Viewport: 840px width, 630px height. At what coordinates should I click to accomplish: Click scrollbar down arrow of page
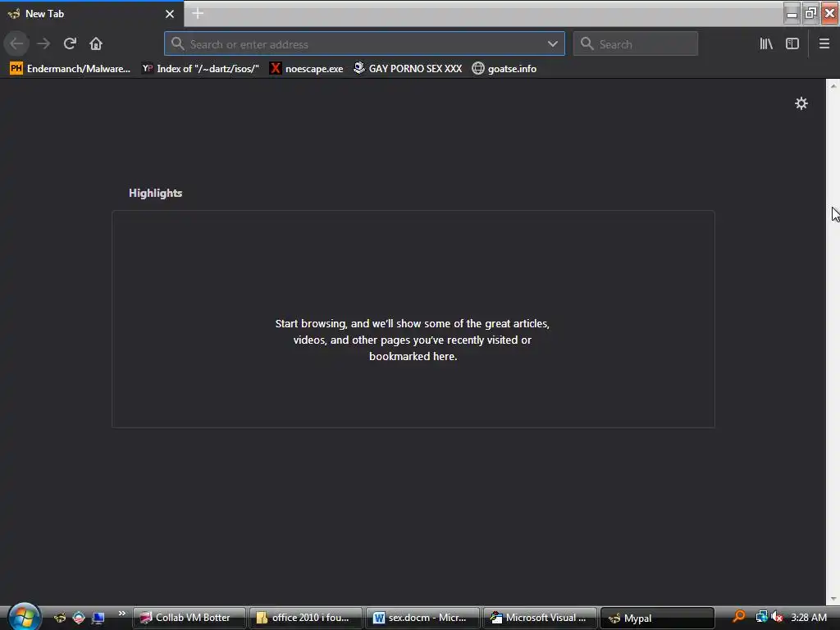tap(833, 598)
